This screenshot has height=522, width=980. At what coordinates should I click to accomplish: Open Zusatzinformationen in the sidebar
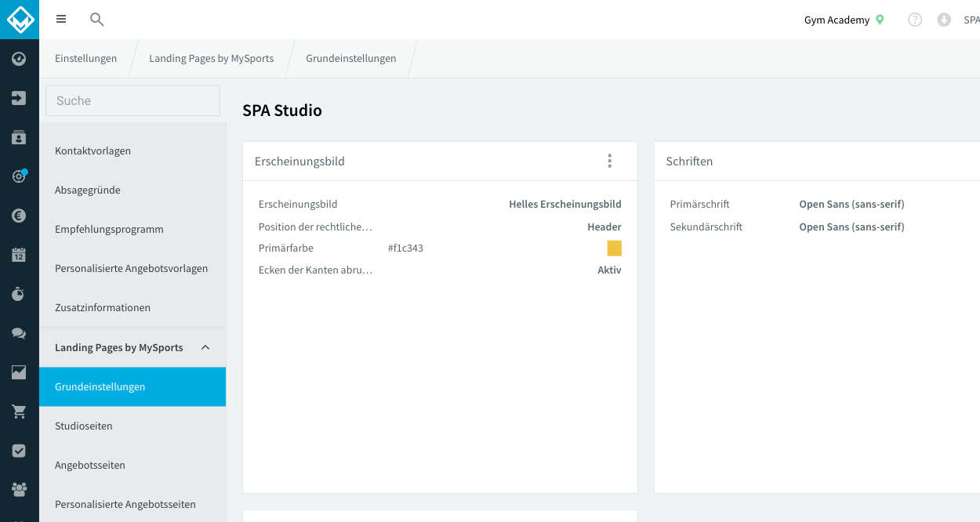click(132, 307)
